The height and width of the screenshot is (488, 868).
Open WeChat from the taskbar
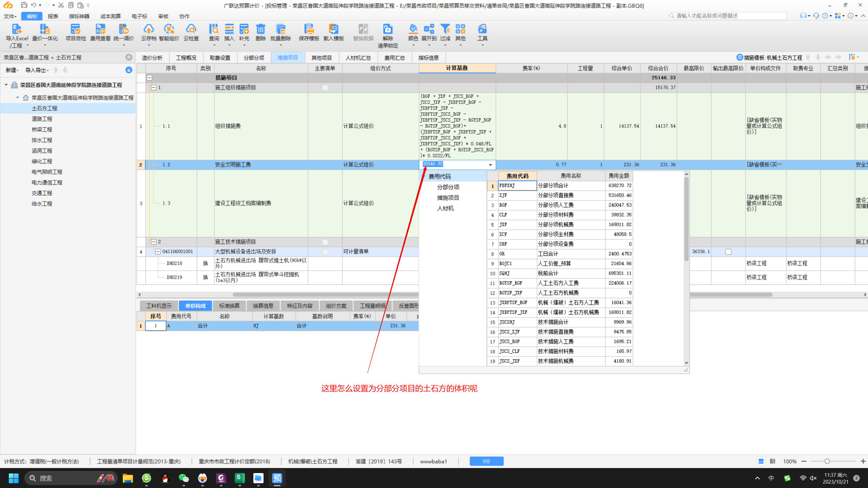click(x=184, y=478)
